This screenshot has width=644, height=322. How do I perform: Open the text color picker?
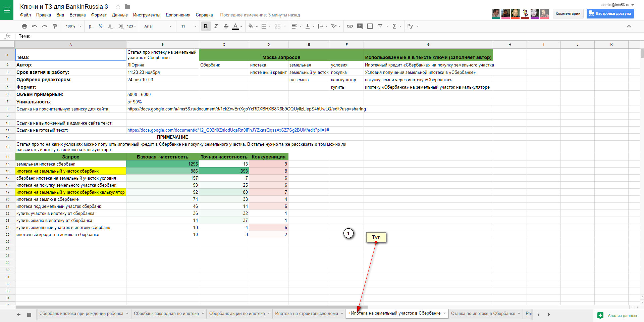pyautogui.click(x=236, y=26)
